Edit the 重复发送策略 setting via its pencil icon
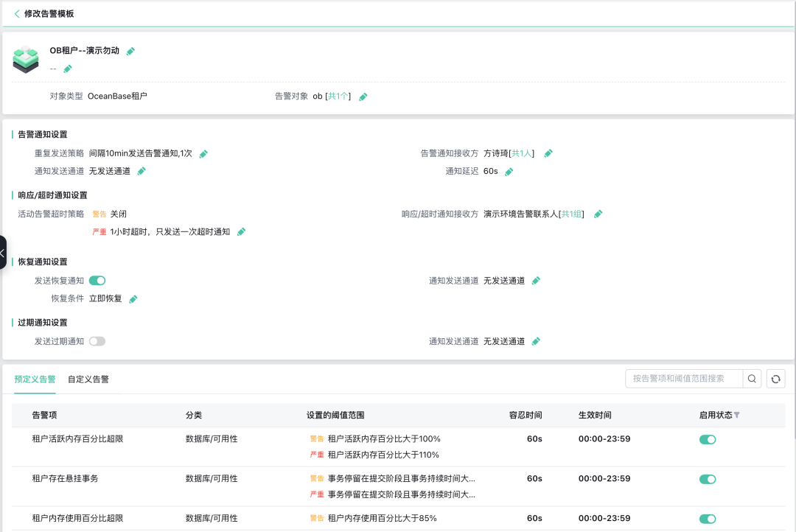796x532 pixels. pos(204,154)
